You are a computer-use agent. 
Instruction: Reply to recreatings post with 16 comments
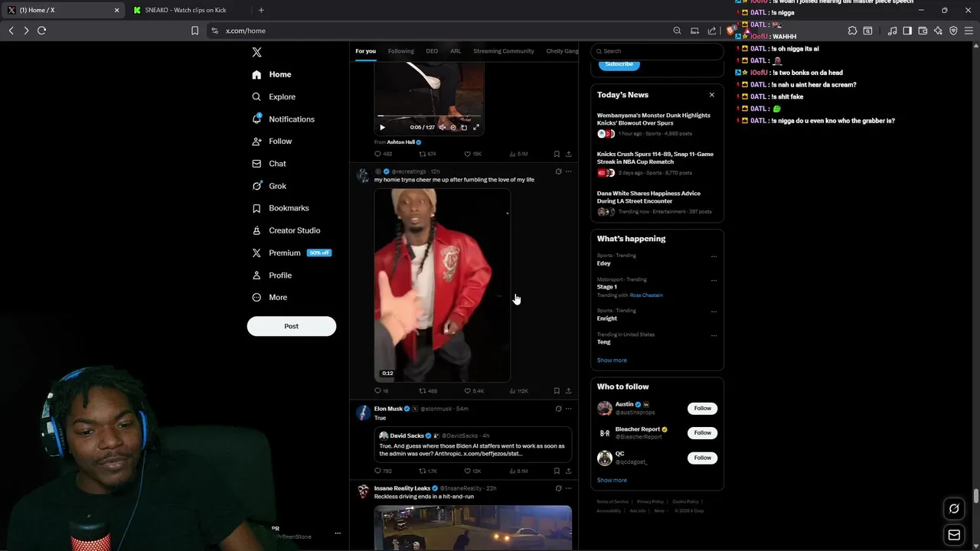point(381,391)
